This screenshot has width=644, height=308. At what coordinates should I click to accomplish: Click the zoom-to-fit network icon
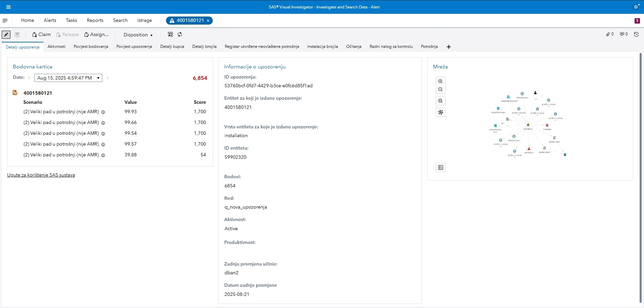(x=440, y=101)
